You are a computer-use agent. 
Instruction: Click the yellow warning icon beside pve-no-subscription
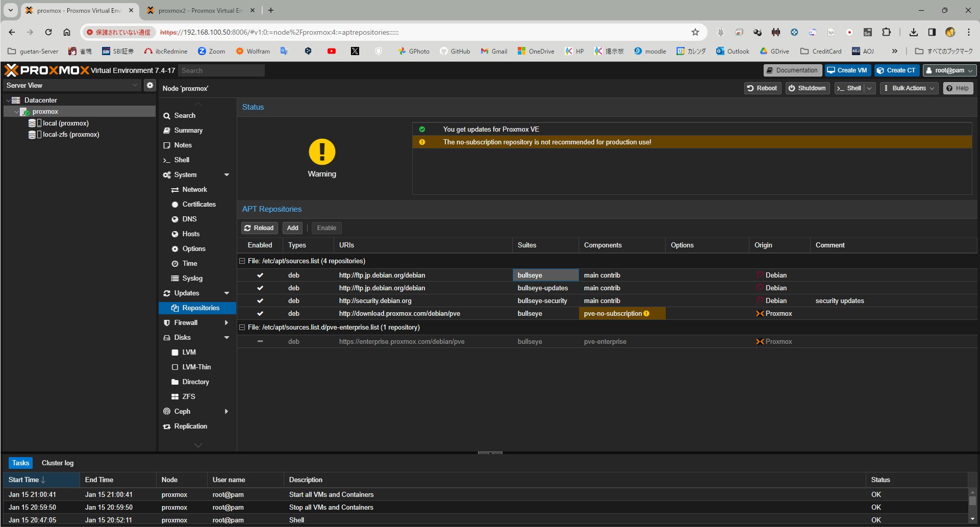646,314
